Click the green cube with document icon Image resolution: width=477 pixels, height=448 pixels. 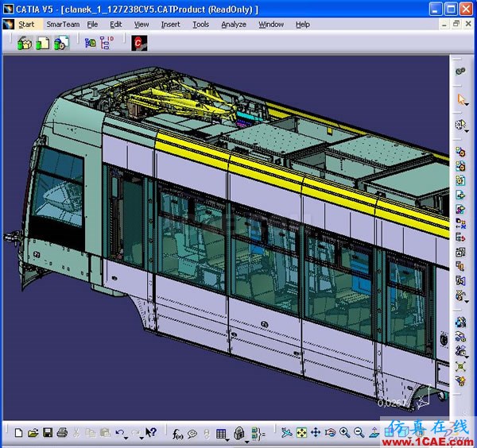tap(43, 43)
